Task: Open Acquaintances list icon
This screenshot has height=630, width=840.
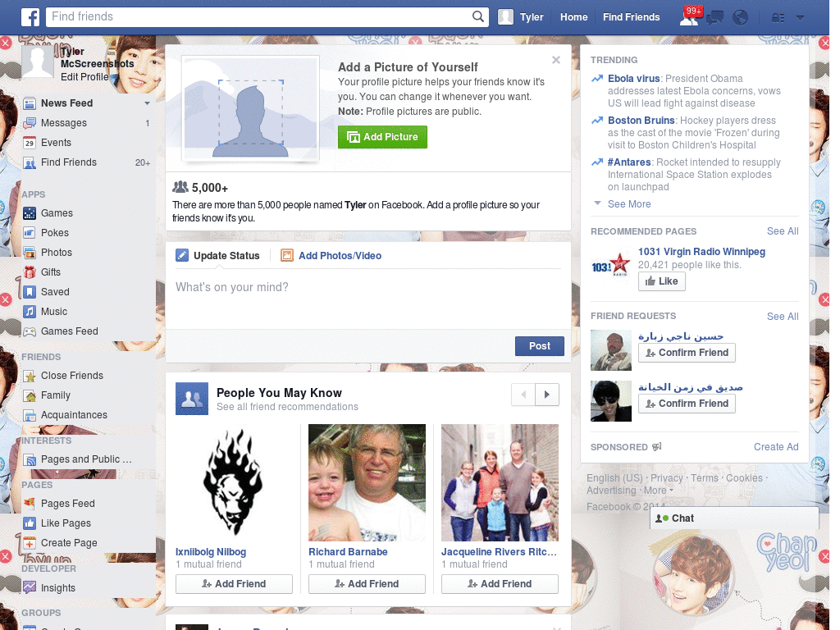Action: point(30,415)
